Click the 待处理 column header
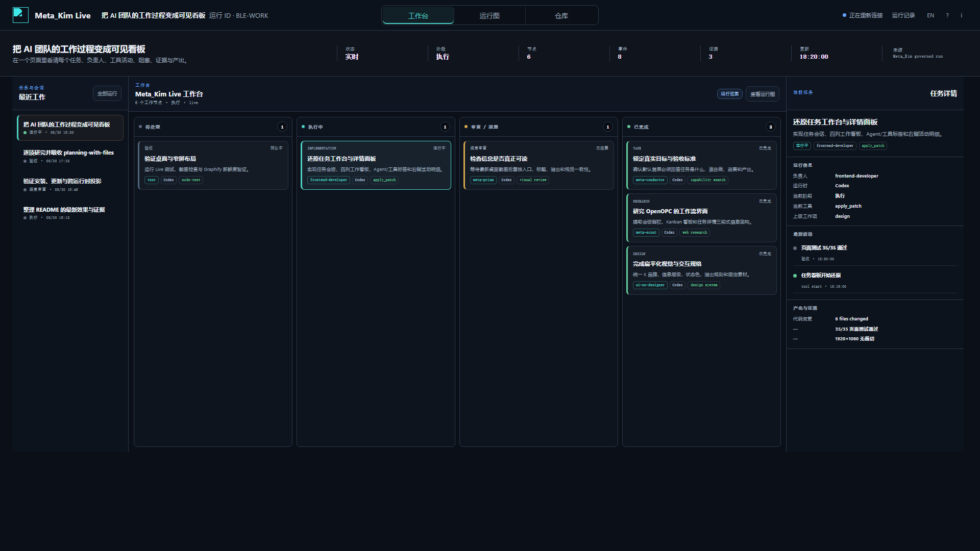The width and height of the screenshot is (980, 551). tap(213, 127)
